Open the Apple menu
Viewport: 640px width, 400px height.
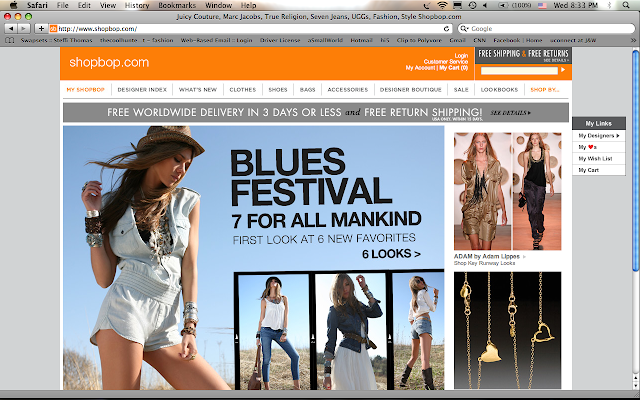pyautogui.click(x=13, y=5)
